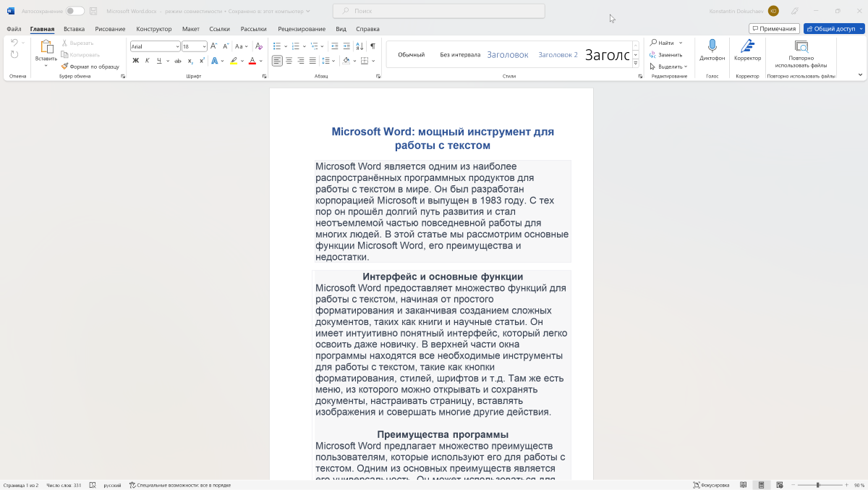Click Format Painter (Формат по образцу)

90,66
